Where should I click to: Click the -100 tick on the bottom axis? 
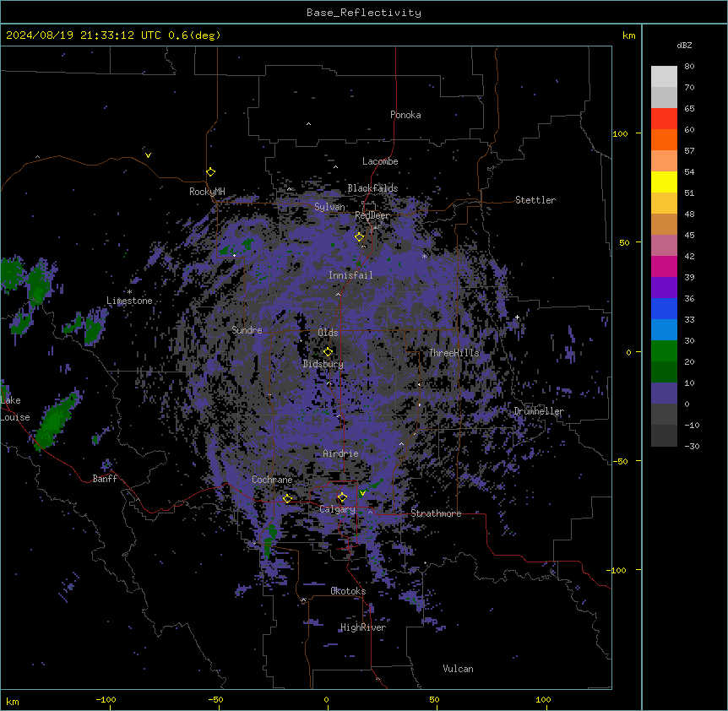106,699
